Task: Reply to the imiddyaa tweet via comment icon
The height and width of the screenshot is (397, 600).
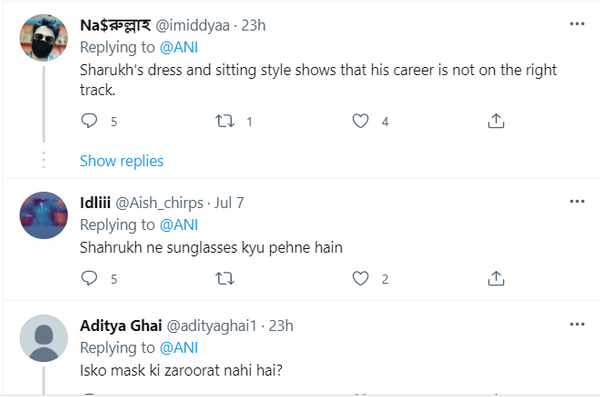Action: coord(89,121)
